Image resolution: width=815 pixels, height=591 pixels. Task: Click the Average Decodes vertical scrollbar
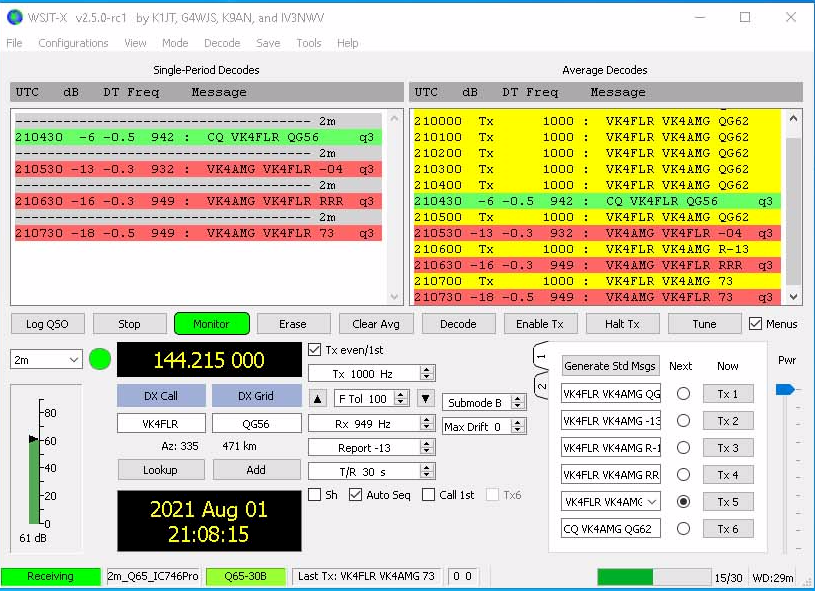pos(793,207)
